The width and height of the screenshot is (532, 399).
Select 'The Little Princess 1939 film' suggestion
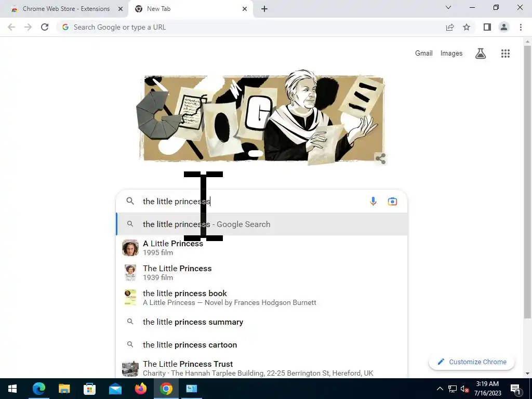coord(261,272)
